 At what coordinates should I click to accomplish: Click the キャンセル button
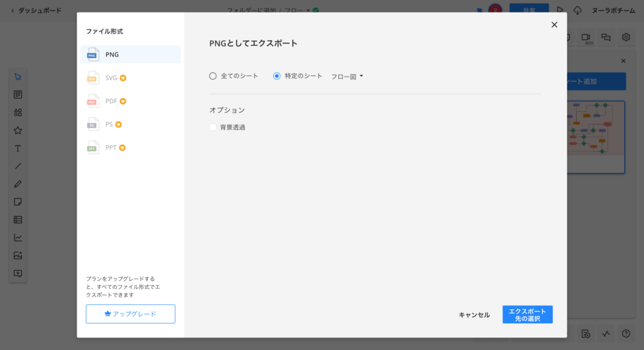[474, 315]
